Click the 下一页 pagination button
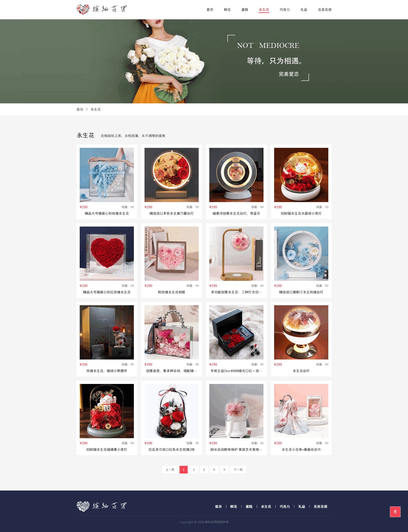 pyautogui.click(x=238, y=469)
